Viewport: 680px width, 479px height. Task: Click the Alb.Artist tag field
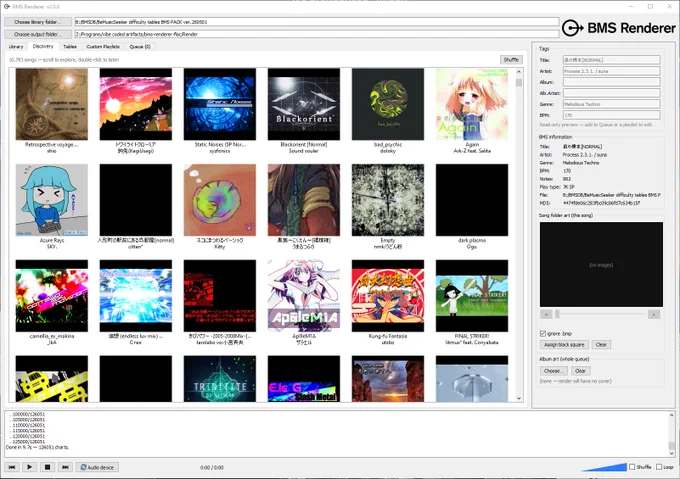pos(611,93)
